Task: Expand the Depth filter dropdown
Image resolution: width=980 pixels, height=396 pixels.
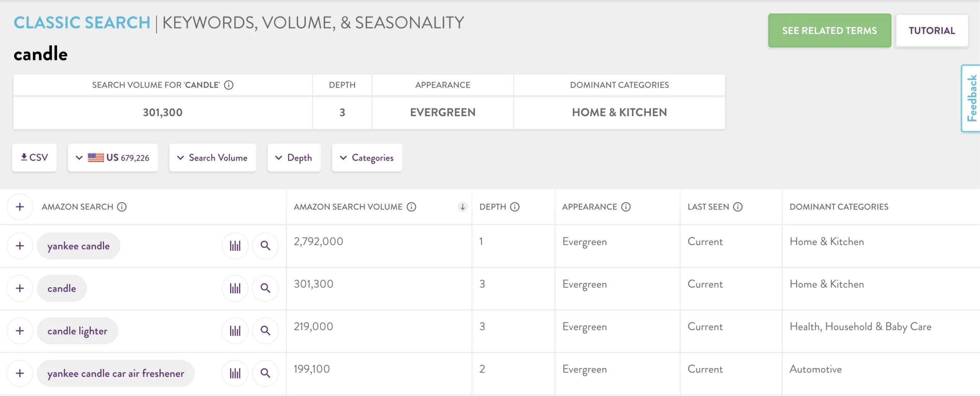Action: click(294, 158)
